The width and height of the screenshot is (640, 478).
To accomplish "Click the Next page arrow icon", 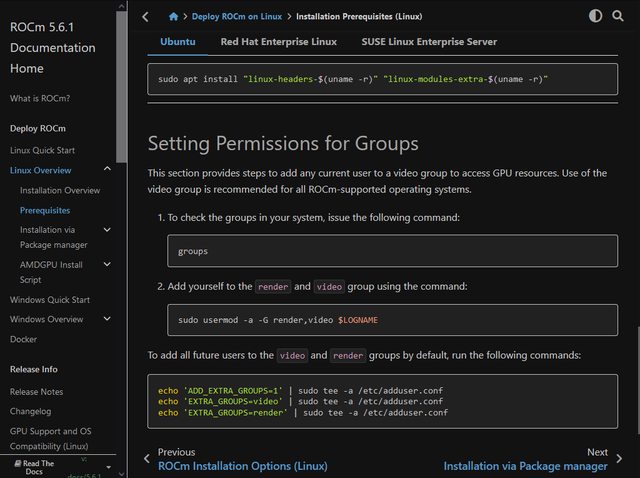I will tap(621, 459).
